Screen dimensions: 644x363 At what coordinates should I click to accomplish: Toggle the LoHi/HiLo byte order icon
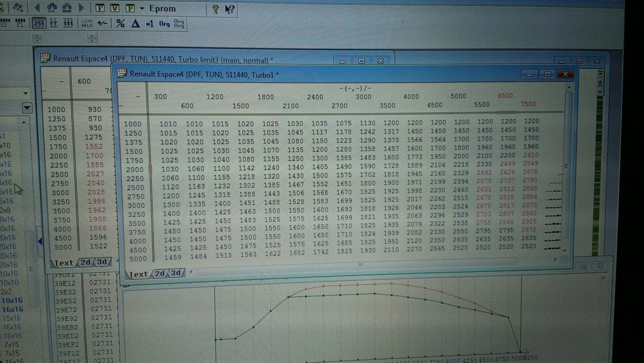pos(87,24)
